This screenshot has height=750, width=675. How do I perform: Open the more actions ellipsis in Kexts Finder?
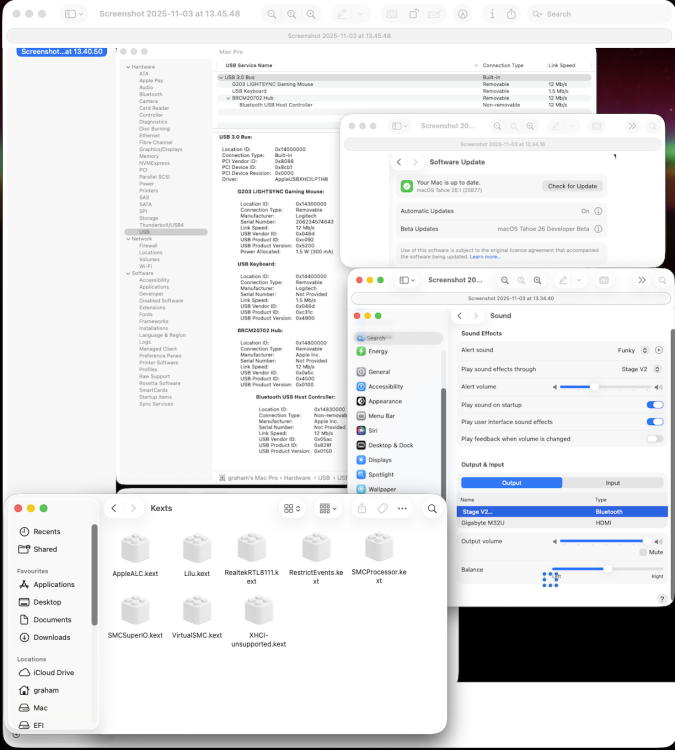(x=402, y=508)
